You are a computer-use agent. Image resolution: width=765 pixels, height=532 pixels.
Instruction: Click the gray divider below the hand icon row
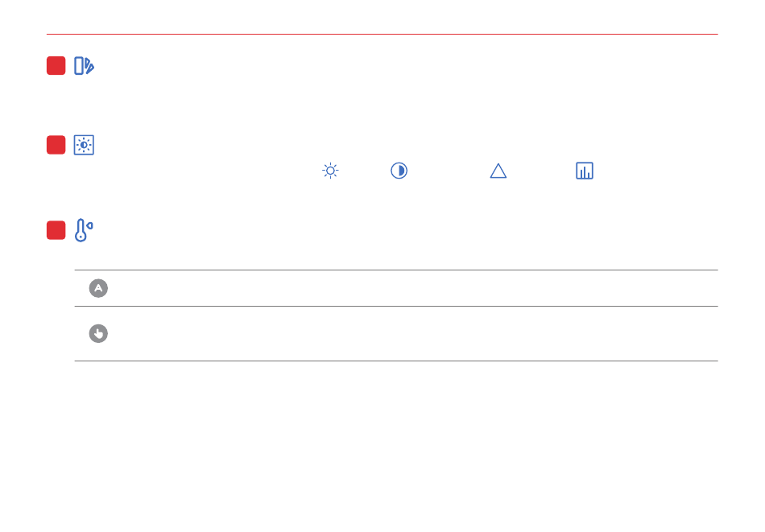[x=396, y=361]
